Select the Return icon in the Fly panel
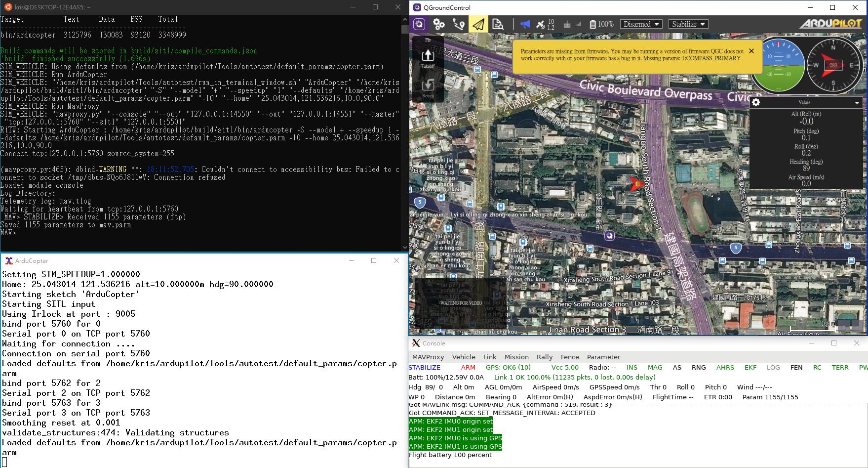 (x=428, y=85)
